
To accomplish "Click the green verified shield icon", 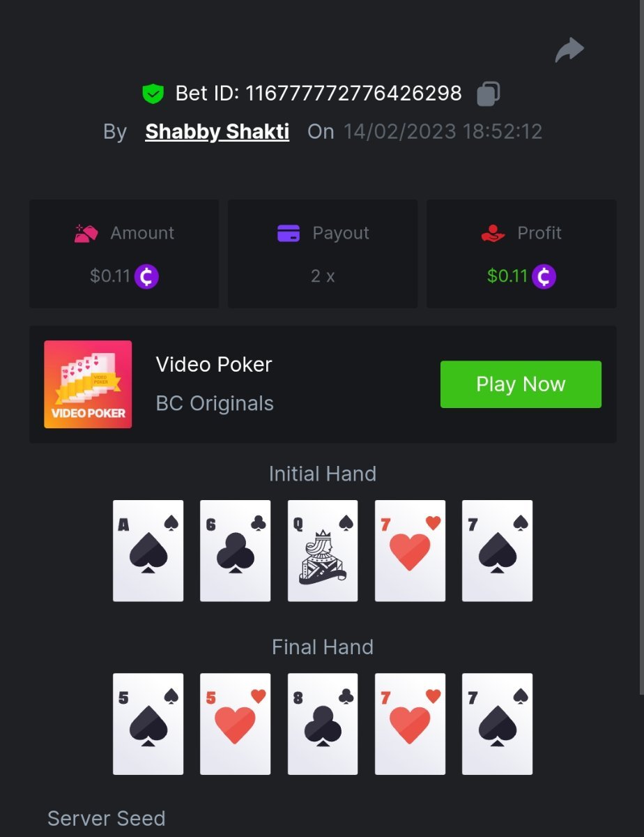I will (153, 93).
